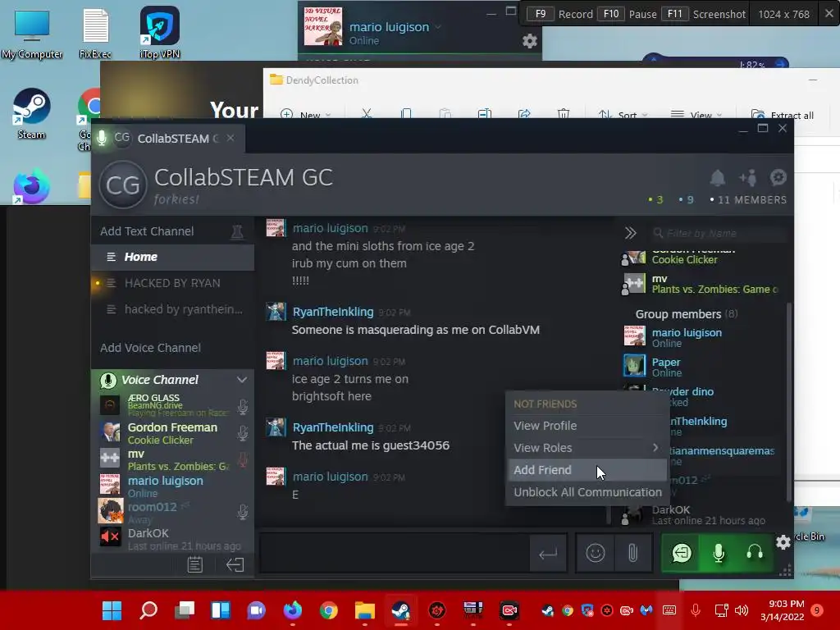This screenshot has width=840, height=630.
Task: Click the notepad icon below voice channel list
Action: tap(195, 564)
